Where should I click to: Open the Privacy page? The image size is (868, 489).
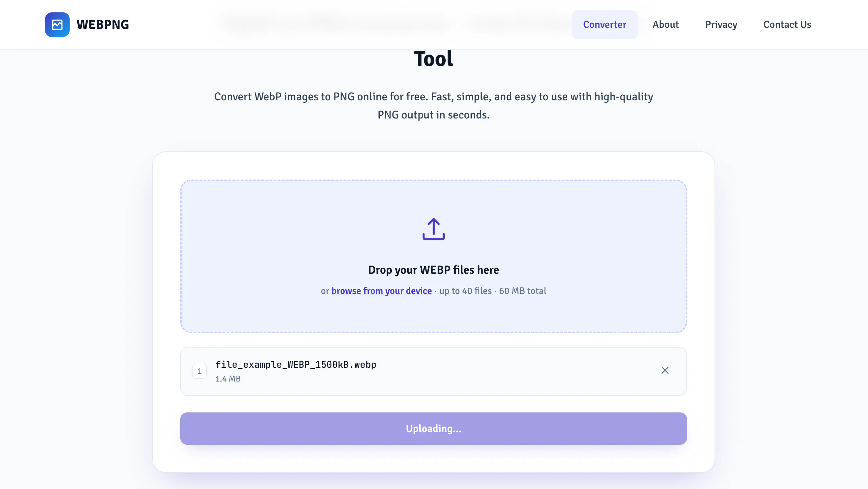[x=721, y=25]
